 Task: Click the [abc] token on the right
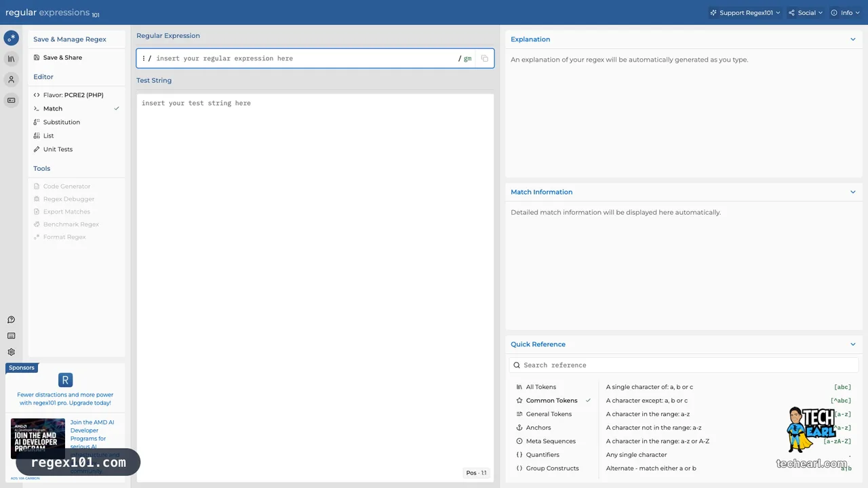(842, 387)
